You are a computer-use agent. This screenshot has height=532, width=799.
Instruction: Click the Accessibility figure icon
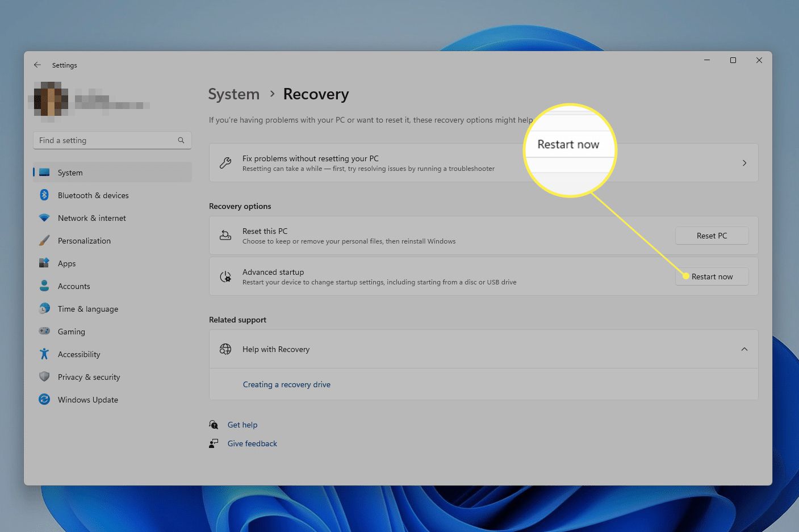[44, 354]
